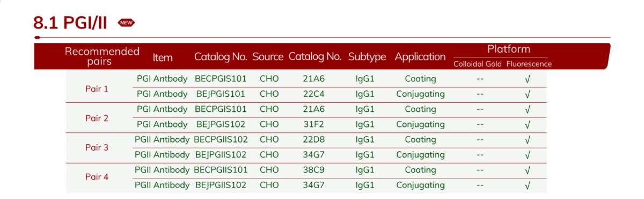Select clone number 22D8

(314, 139)
